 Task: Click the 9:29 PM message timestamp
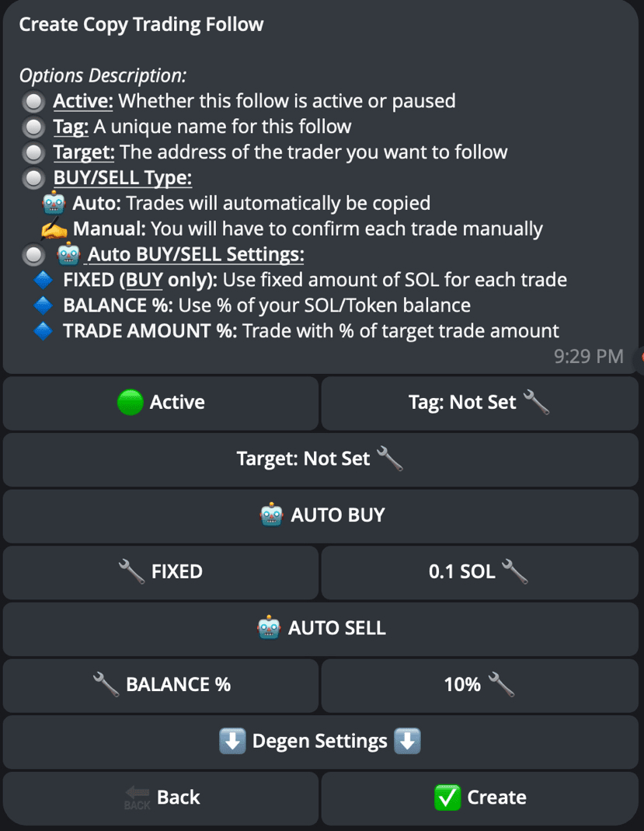tap(588, 356)
